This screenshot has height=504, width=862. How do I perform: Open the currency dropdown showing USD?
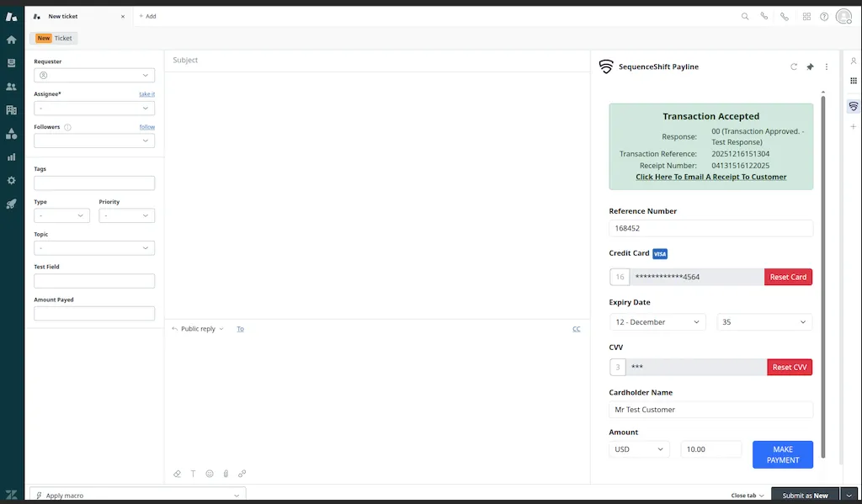638,448
